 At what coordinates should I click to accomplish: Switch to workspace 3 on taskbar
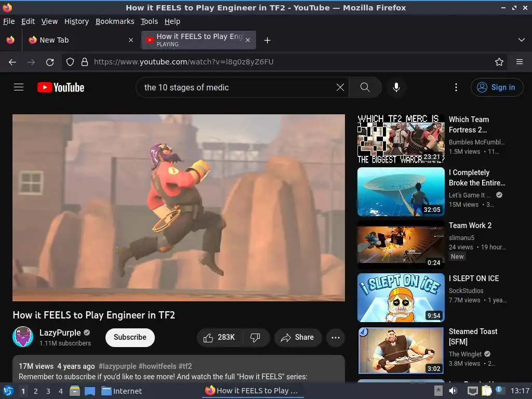click(x=48, y=391)
